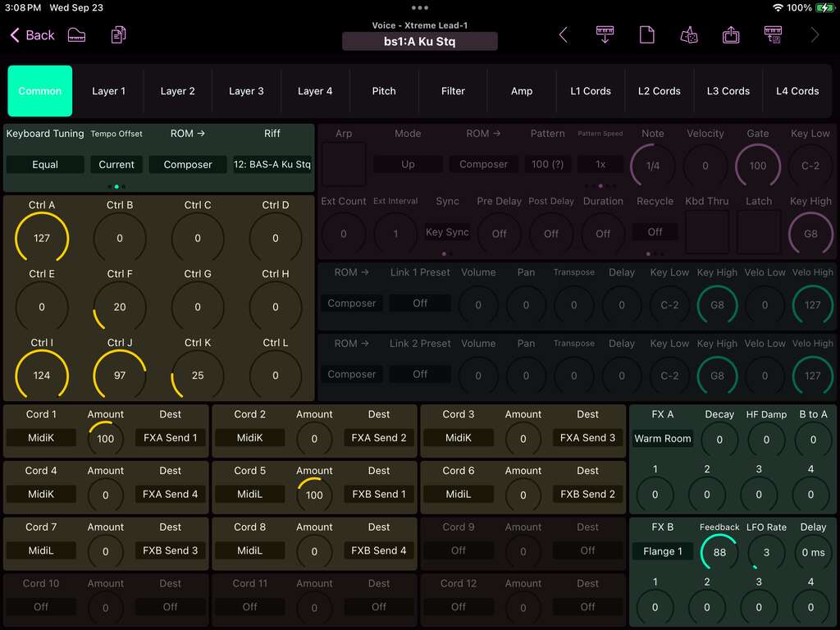Screen dimensions: 840x630
Task: Open Arp Sync Key Sync dropdown
Action: click(x=447, y=232)
